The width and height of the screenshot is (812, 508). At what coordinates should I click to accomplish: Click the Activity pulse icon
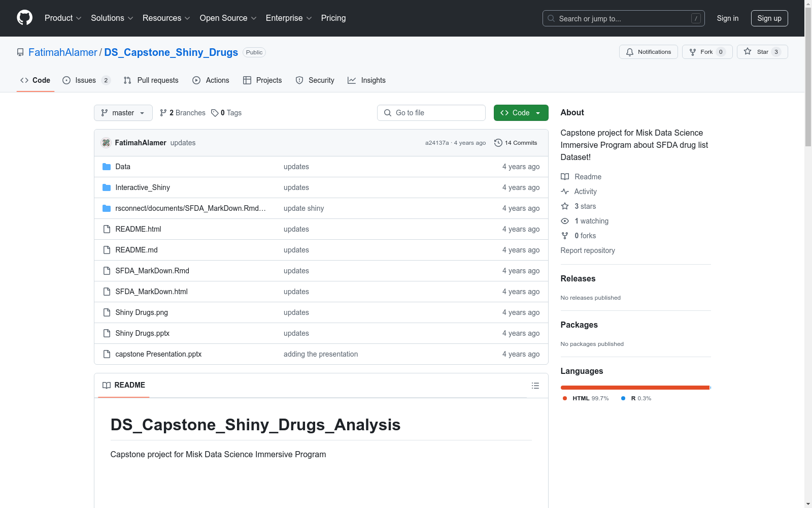coord(565,192)
